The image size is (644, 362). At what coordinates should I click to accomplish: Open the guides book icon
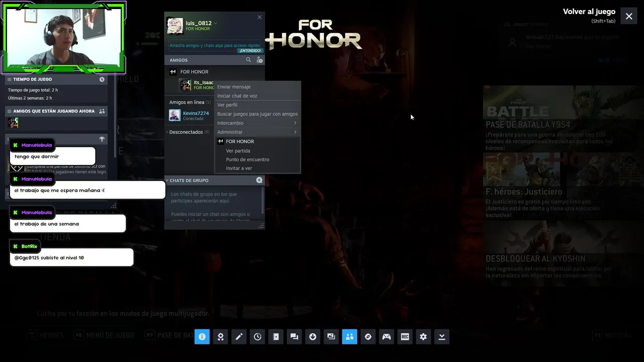tap(276, 337)
